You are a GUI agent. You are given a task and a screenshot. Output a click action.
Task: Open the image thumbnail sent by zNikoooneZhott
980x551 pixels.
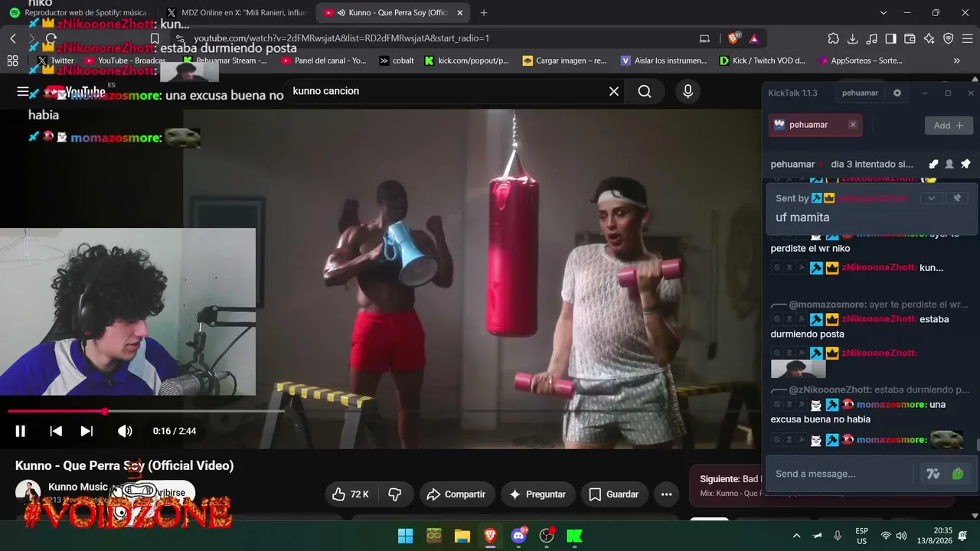(x=798, y=369)
